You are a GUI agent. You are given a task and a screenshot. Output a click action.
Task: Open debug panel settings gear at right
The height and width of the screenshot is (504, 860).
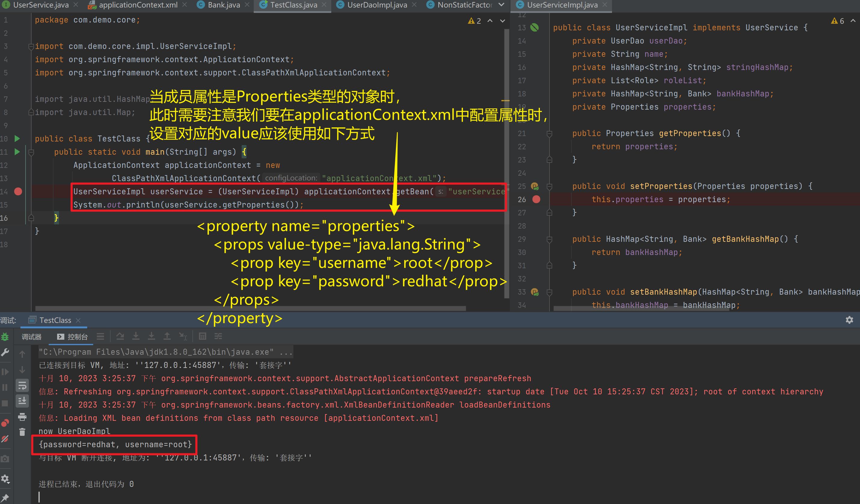tap(849, 320)
